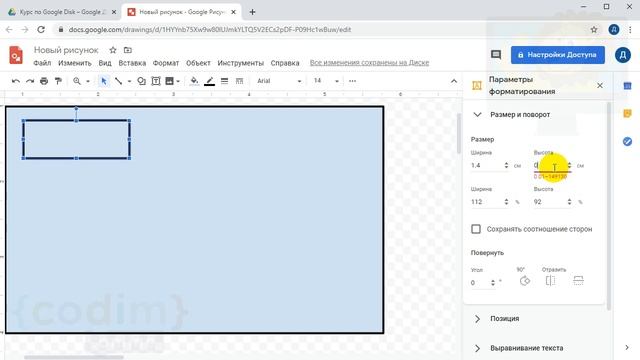Flip object horizontally icon
640x360 pixels.
(550, 281)
